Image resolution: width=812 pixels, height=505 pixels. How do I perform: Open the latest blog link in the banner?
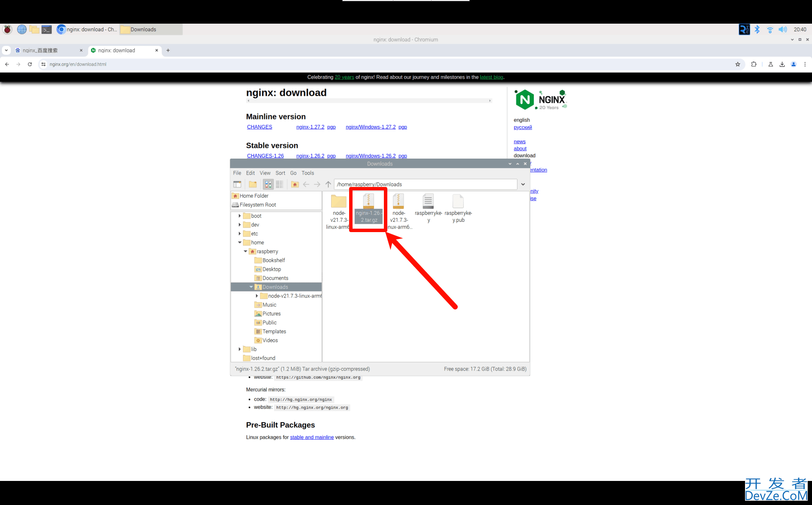click(x=491, y=77)
